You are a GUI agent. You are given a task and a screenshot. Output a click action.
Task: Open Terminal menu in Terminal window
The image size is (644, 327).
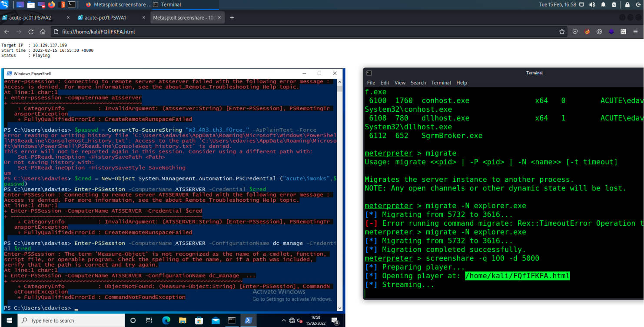click(441, 83)
